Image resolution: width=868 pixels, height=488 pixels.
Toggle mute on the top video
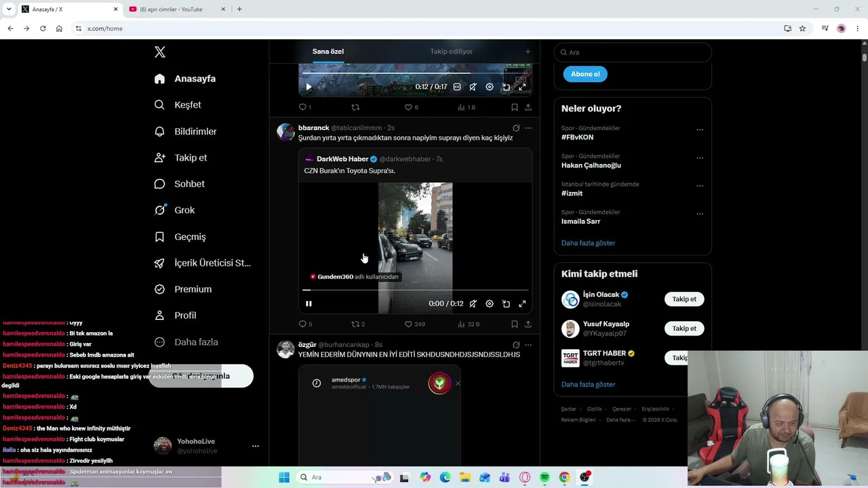point(473,87)
